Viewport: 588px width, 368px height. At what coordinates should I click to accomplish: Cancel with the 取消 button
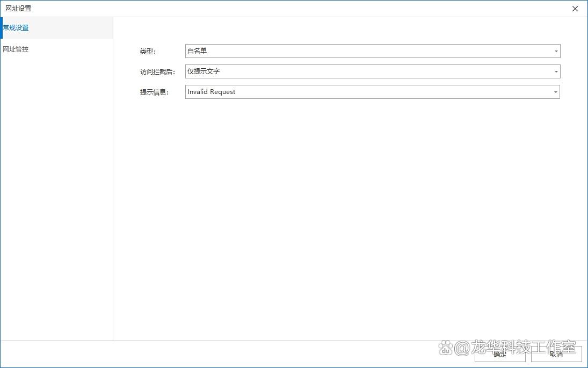tap(556, 354)
